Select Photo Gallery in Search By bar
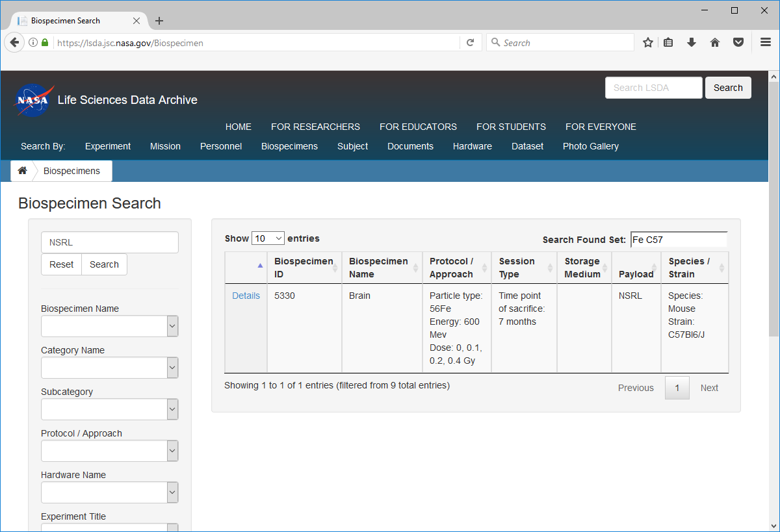This screenshot has width=780, height=532. coord(590,146)
